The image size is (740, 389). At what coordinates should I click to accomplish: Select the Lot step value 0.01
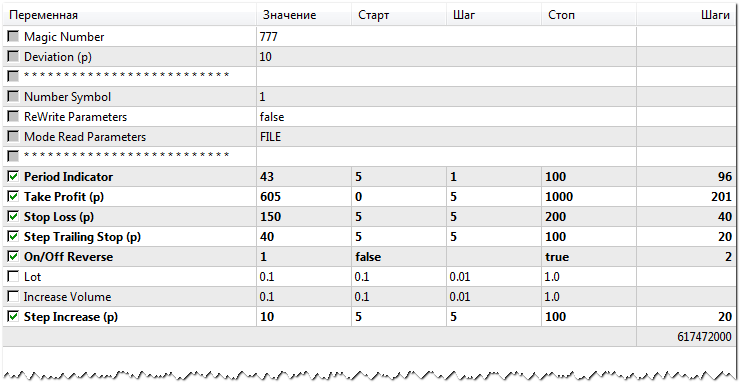point(460,277)
